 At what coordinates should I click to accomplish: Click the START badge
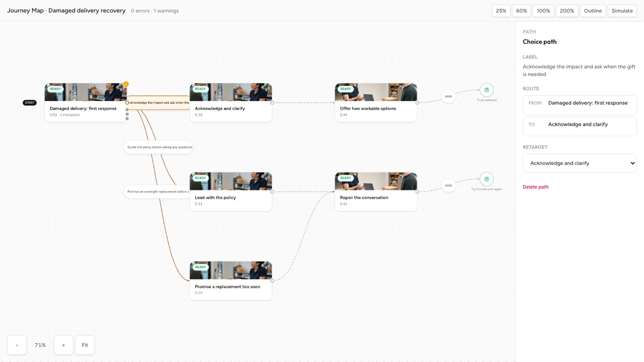coord(30,103)
